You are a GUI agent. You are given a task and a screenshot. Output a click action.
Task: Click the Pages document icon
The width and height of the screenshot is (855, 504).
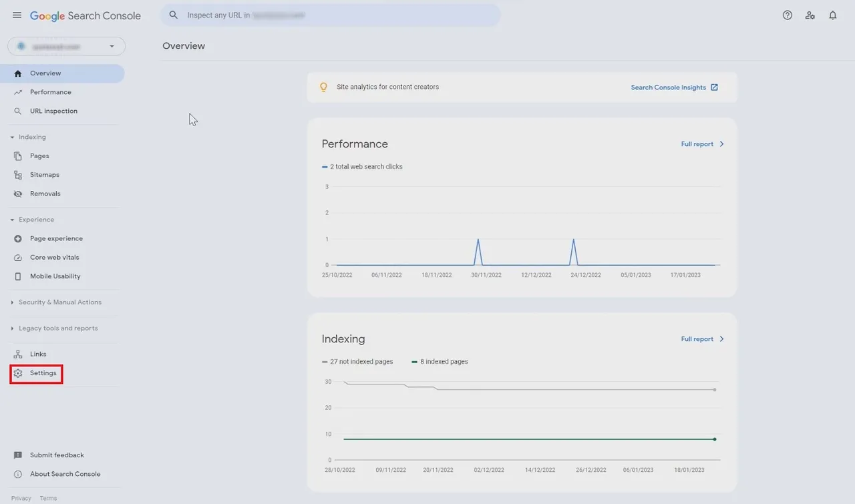click(18, 156)
